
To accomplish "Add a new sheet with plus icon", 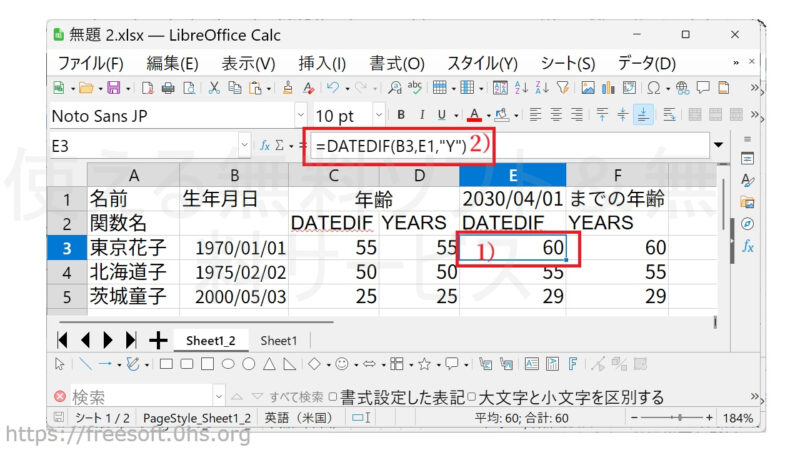I will tap(158, 340).
